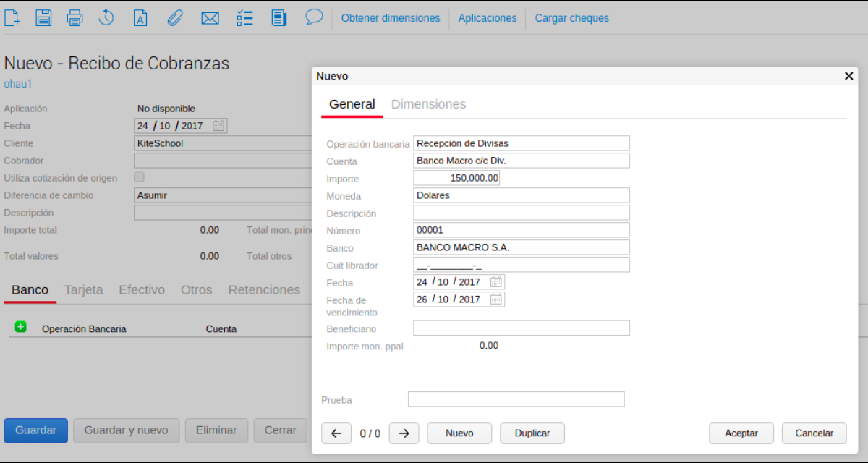Select the Tarjeta tab
The height and width of the screenshot is (463, 868).
click(84, 290)
